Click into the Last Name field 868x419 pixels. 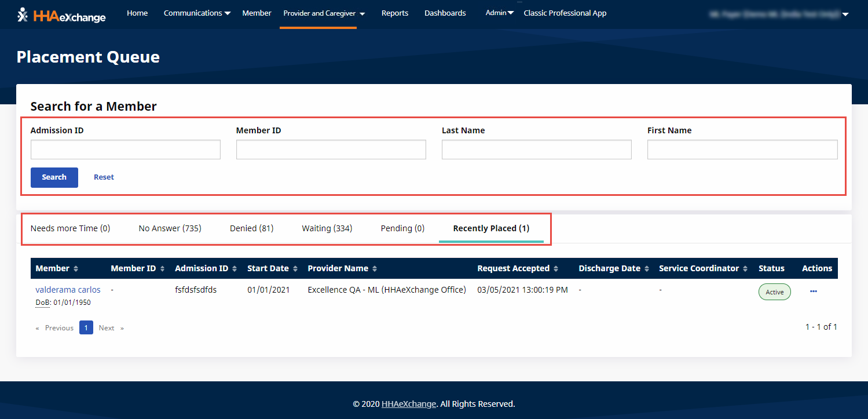point(536,150)
